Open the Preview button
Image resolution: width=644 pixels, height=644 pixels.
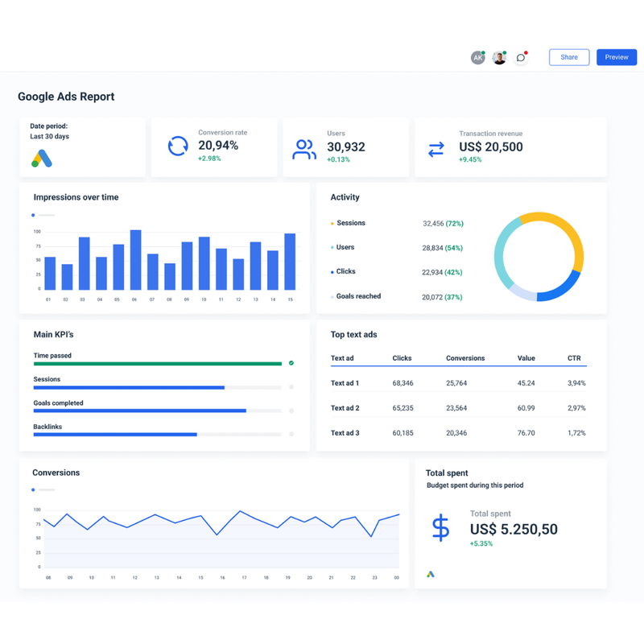pyautogui.click(x=616, y=57)
